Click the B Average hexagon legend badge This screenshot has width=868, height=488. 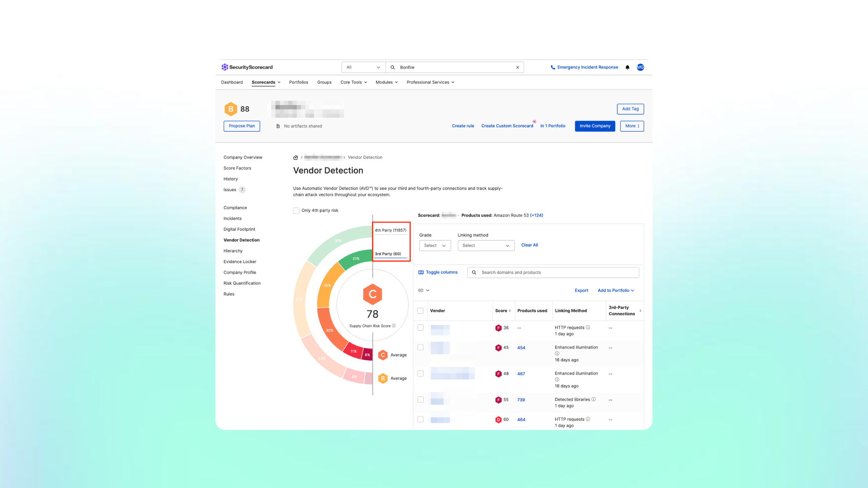383,378
